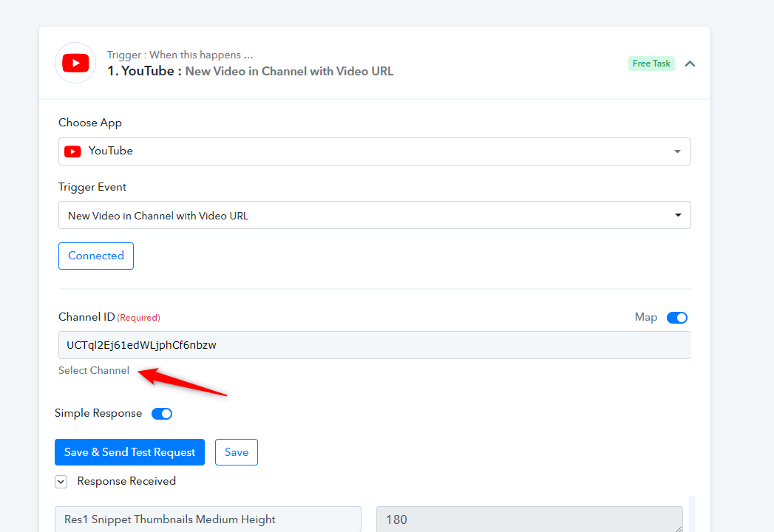
Task: Click the Trigger Event label
Action: point(92,187)
